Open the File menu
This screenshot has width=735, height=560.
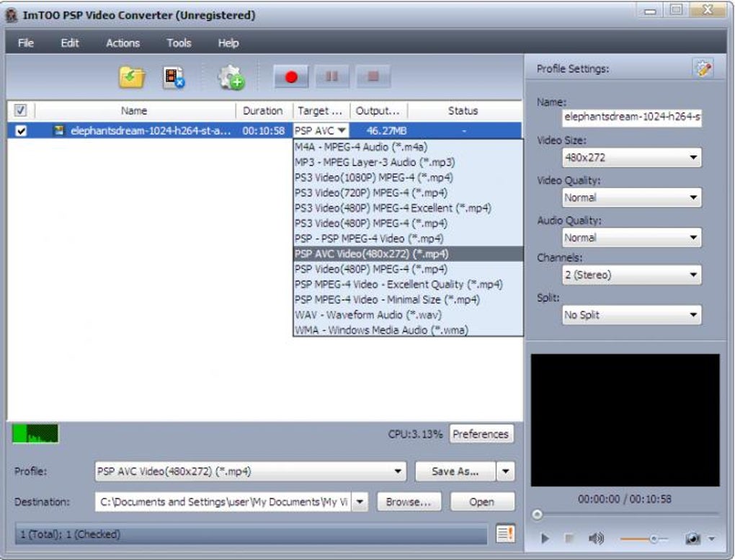26,43
